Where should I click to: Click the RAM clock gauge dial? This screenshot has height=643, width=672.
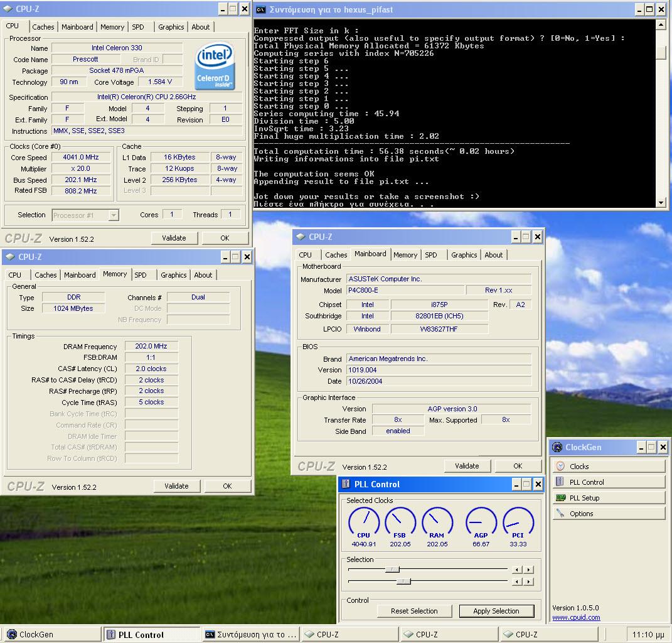(437, 521)
